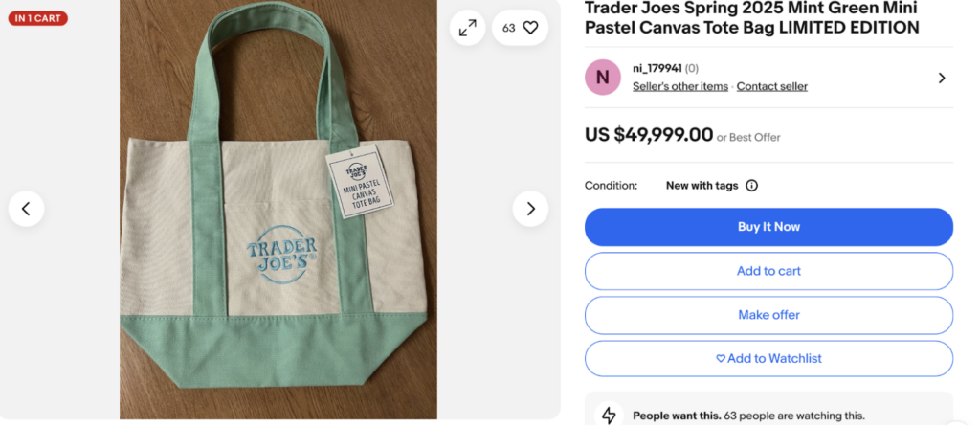Click the tote bag product photo
This screenshot has height=427, width=980.
click(x=278, y=210)
